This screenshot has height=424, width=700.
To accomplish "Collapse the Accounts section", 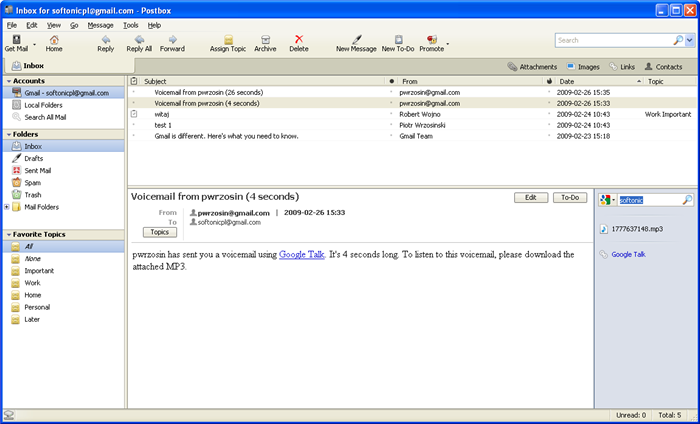I will click(x=8, y=81).
